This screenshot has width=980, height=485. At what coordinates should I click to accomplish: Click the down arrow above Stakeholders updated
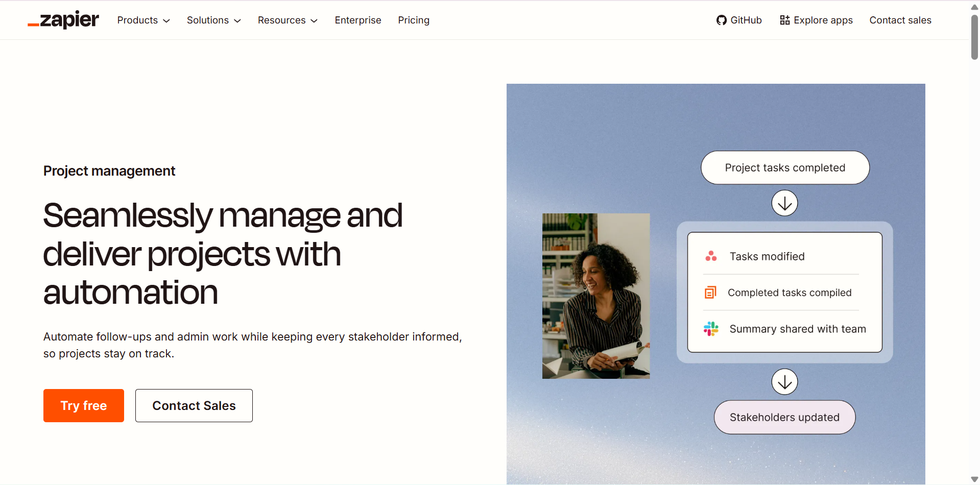(784, 382)
